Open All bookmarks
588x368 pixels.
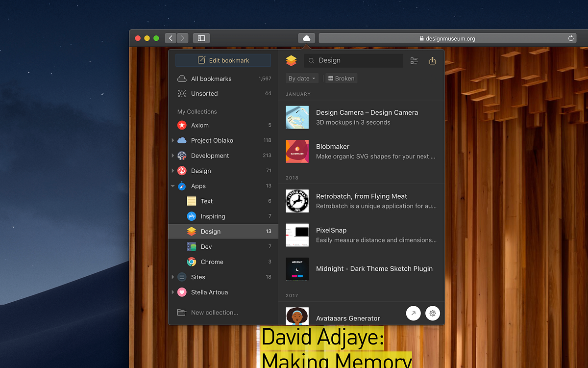pos(223,79)
